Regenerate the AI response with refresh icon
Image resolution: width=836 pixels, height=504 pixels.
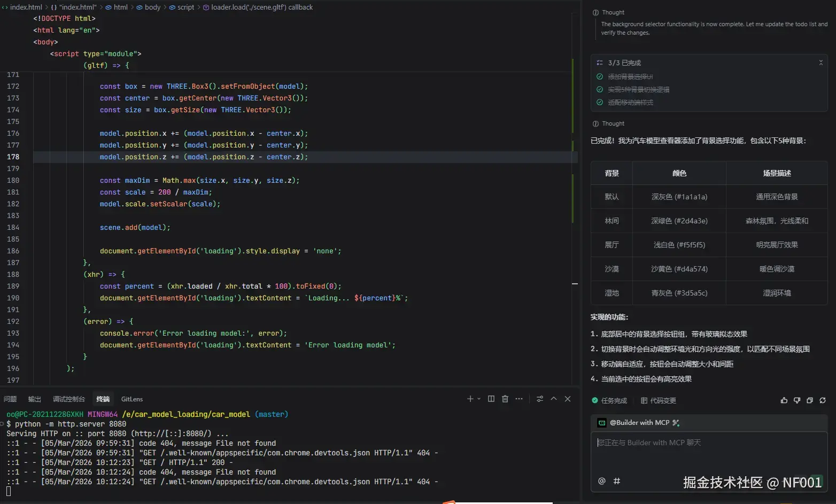[x=823, y=400]
